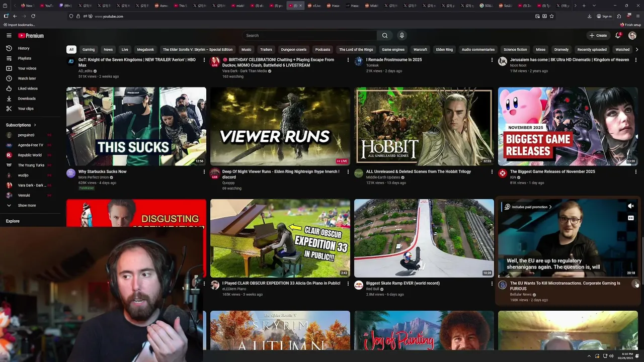Click the YouTube Premium logo
Image resolution: width=644 pixels, height=362 pixels.
(31, 36)
